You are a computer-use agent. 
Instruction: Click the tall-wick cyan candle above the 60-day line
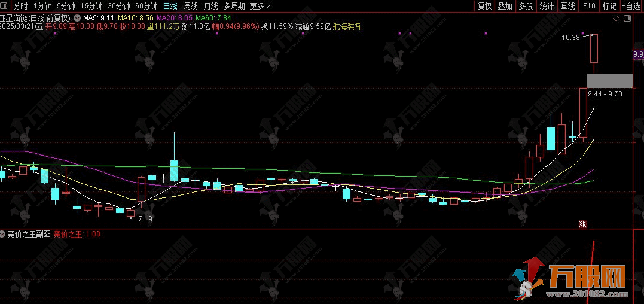coord(174,170)
